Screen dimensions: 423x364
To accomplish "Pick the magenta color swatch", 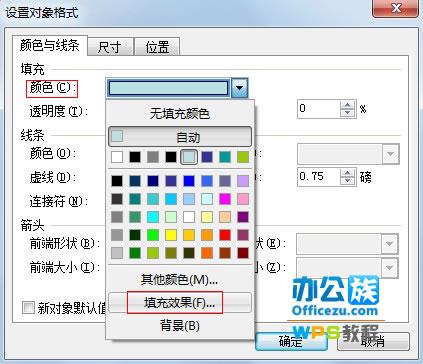I will (225, 199).
